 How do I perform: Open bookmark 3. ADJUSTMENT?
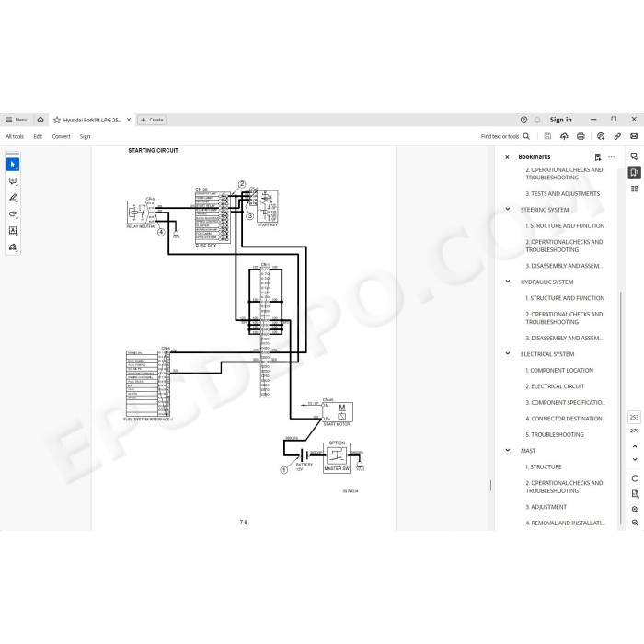point(546,507)
